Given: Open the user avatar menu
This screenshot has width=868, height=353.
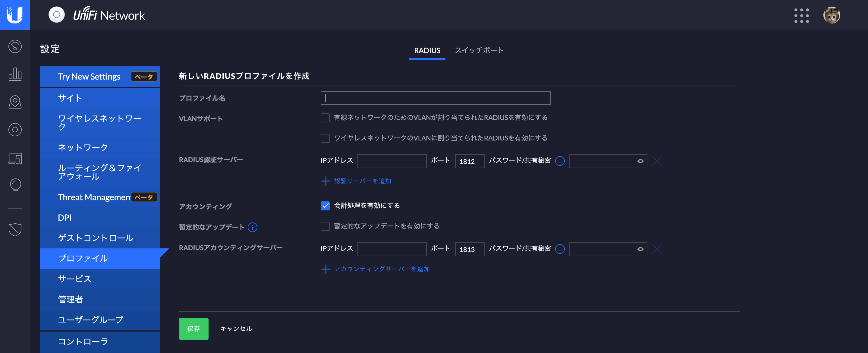Looking at the screenshot, I should (831, 15).
